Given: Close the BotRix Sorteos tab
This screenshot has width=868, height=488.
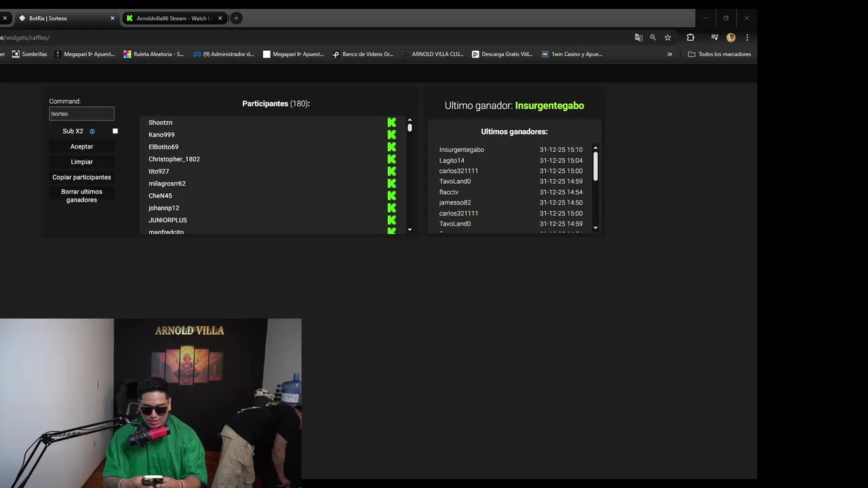Looking at the screenshot, I should 113,18.
